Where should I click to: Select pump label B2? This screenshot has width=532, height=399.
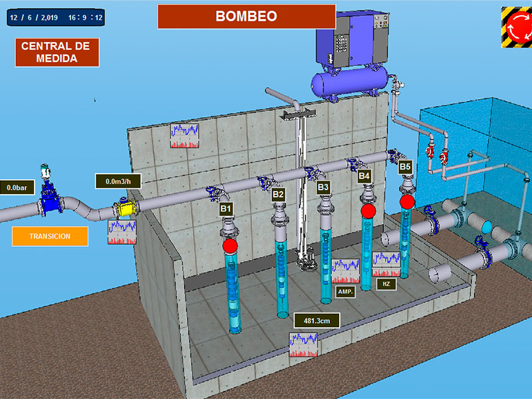(x=278, y=194)
